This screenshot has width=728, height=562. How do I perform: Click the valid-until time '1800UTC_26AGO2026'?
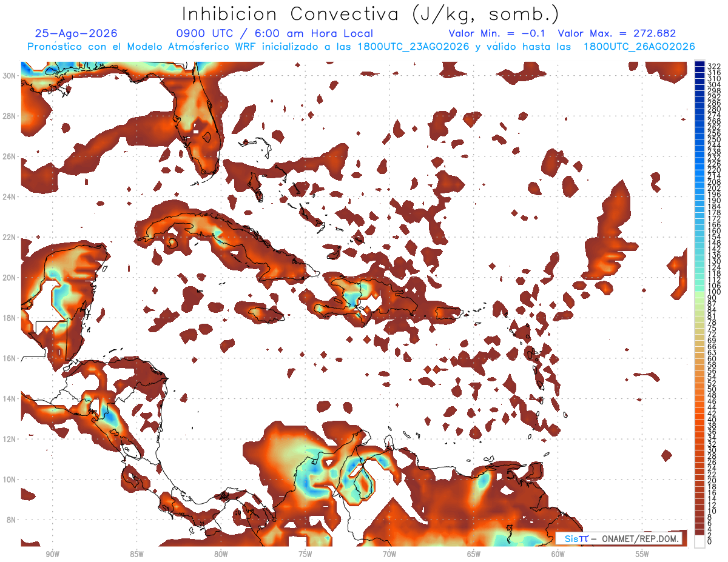point(639,47)
